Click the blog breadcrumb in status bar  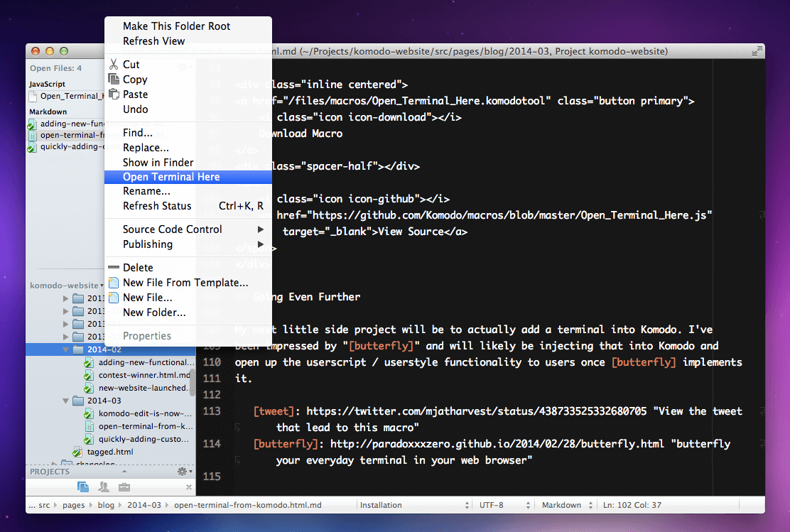[x=106, y=505]
